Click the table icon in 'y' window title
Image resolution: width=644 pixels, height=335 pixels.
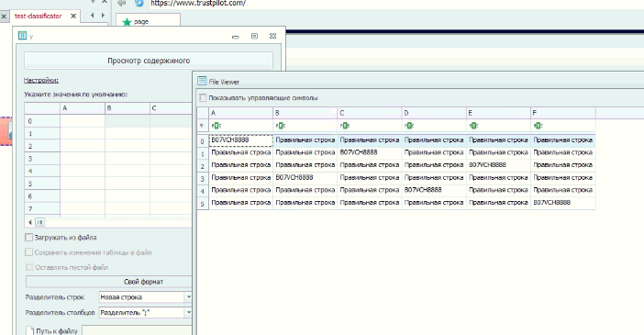tap(23, 36)
